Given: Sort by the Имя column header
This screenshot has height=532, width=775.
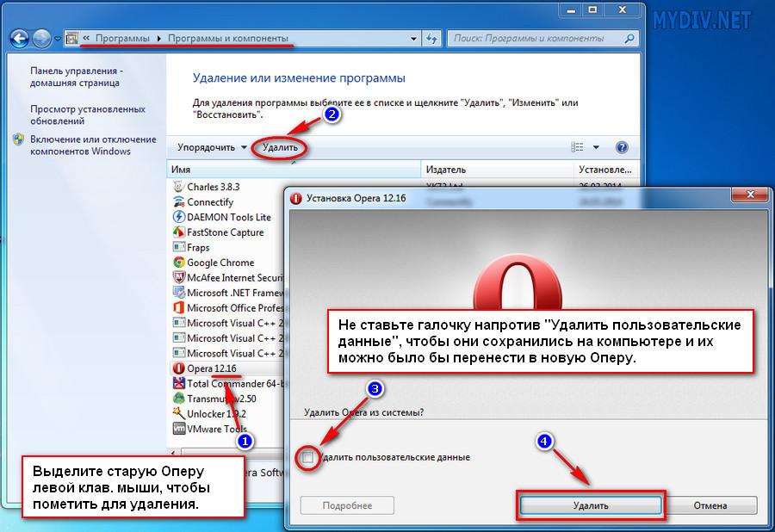Looking at the screenshot, I should [x=294, y=170].
